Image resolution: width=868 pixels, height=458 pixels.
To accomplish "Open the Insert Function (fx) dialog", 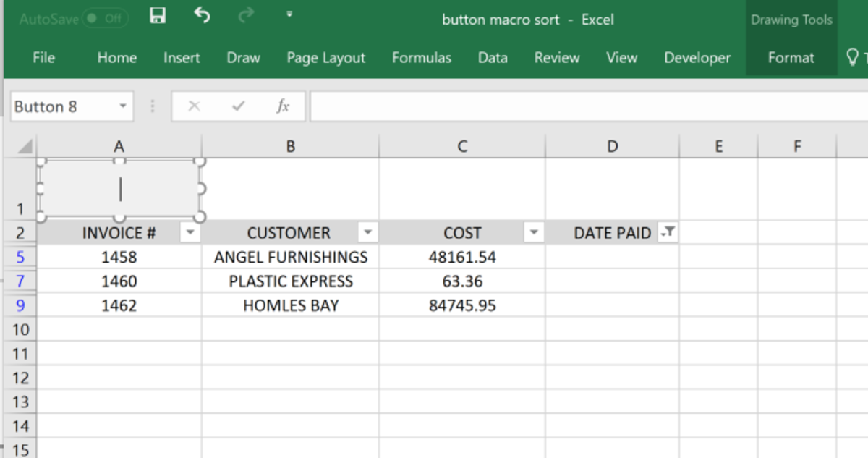I will coord(281,106).
